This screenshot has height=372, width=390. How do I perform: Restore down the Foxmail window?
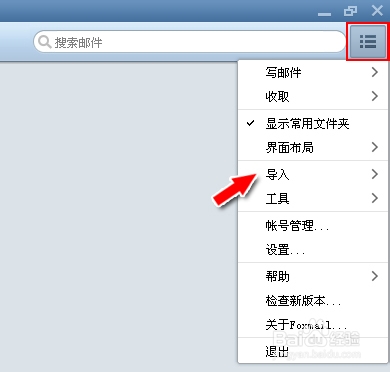point(350,11)
